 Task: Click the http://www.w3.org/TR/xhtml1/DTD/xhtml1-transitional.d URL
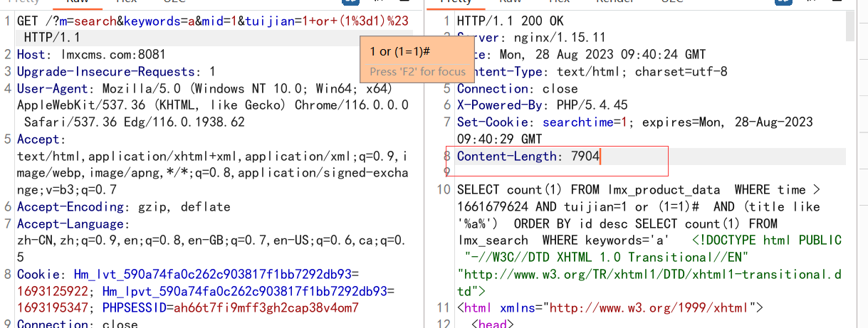pos(653,275)
